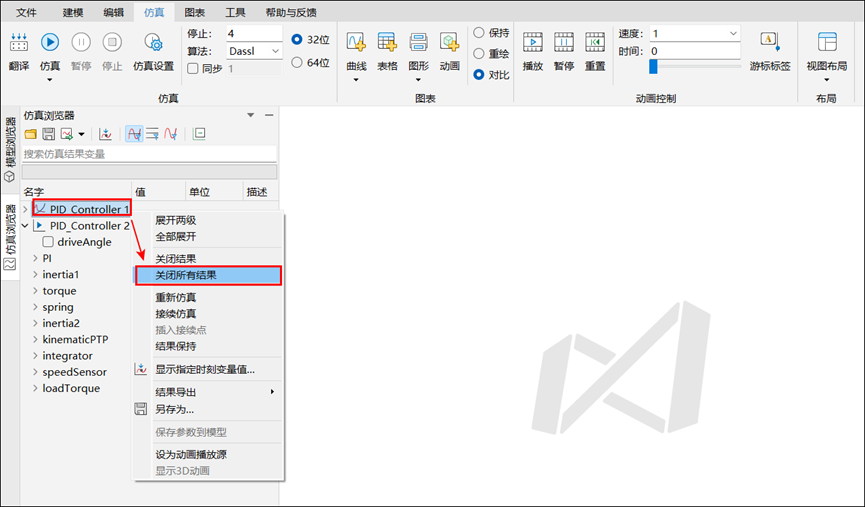865x507 pixels.
Task: Open dropdown arrow under 图形 button
Action: (x=418, y=80)
